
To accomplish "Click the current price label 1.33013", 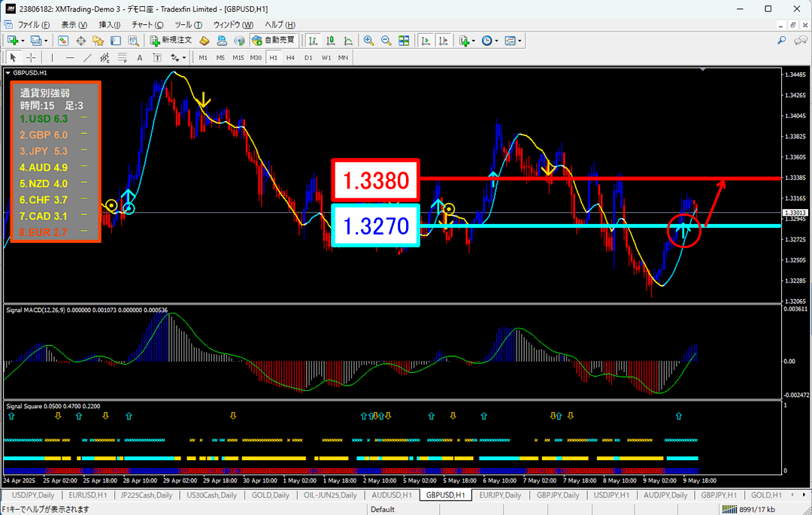I will pos(795,212).
